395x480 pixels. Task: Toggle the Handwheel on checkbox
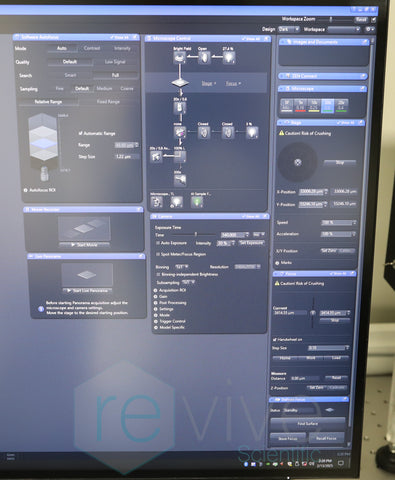click(x=275, y=339)
